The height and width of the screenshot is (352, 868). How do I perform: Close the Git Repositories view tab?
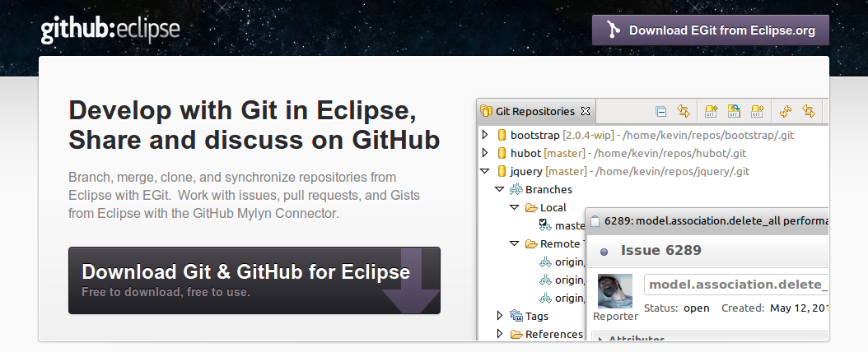click(586, 111)
